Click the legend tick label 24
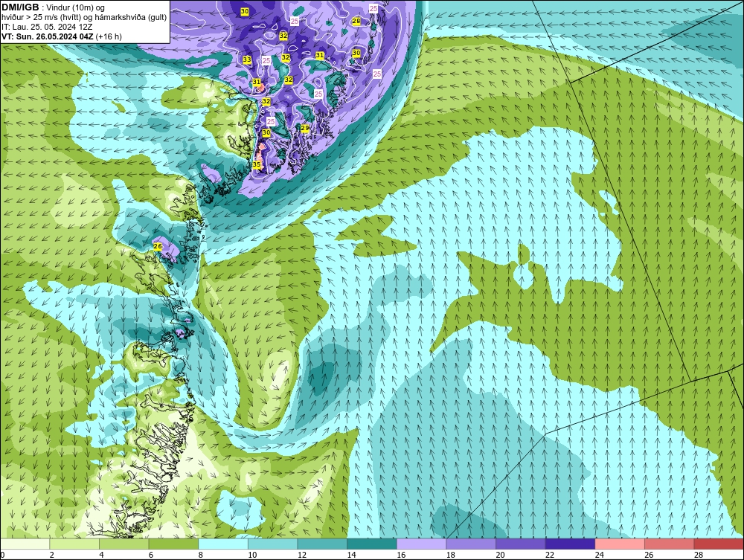Screen dimensions: 744x560 click(599, 555)
